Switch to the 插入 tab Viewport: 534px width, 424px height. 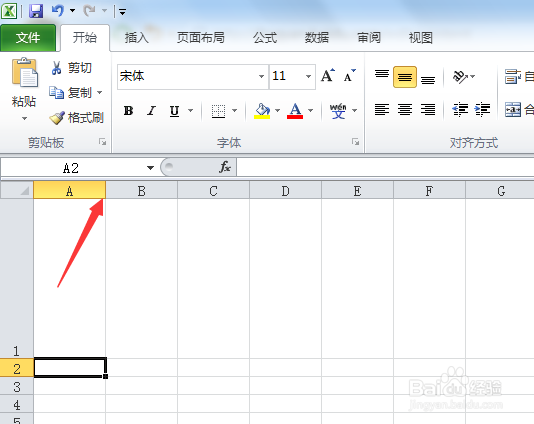pos(137,38)
